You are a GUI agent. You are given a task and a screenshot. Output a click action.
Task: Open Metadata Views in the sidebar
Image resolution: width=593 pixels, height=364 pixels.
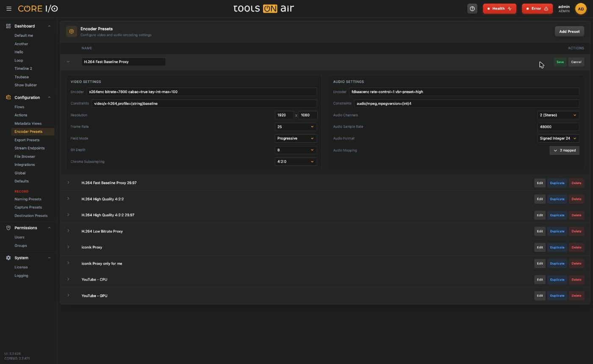point(28,124)
